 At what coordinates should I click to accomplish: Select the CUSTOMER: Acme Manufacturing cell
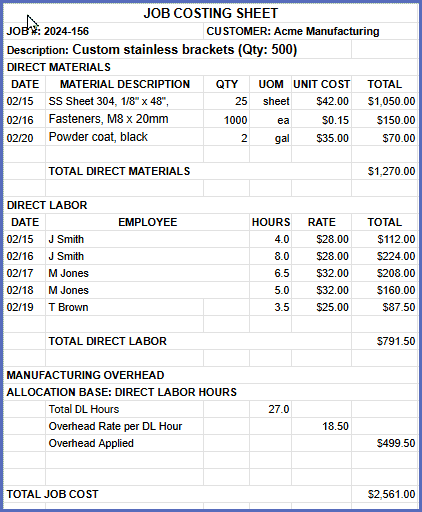pos(311,31)
